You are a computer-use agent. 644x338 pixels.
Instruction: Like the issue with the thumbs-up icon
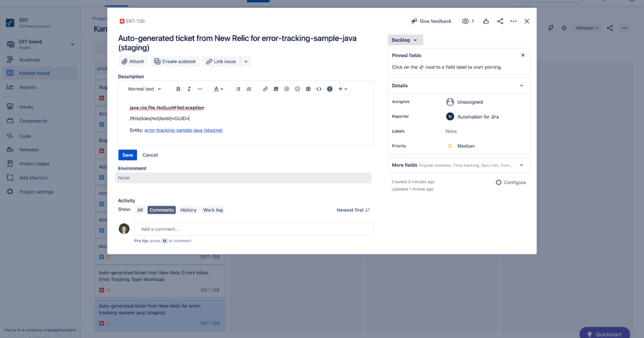[x=486, y=21]
